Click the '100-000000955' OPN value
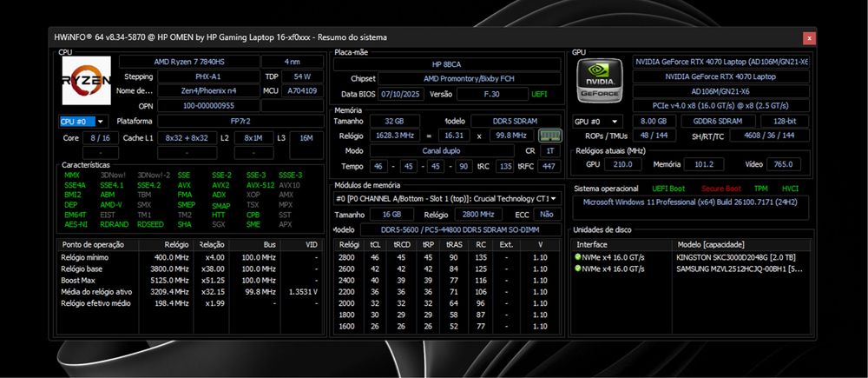The width and height of the screenshot is (868, 378). pyautogui.click(x=208, y=105)
